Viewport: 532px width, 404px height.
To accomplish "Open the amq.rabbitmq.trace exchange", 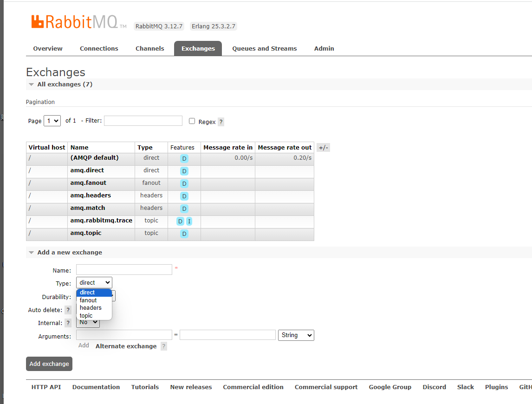I will (101, 221).
